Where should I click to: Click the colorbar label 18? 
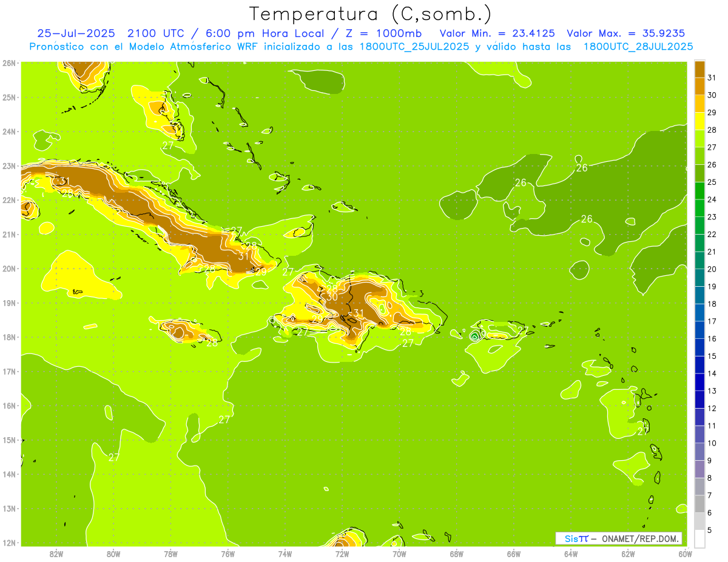712,304
